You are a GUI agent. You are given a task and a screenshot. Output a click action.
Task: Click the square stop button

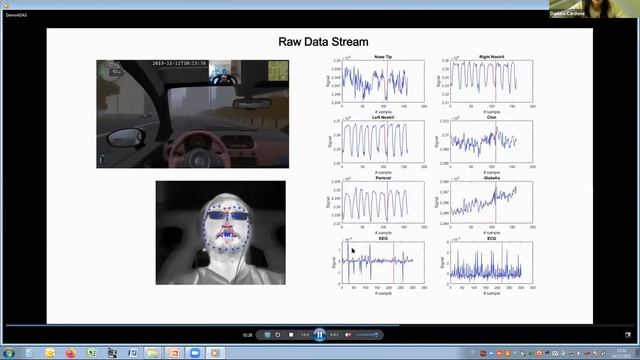[x=291, y=335]
